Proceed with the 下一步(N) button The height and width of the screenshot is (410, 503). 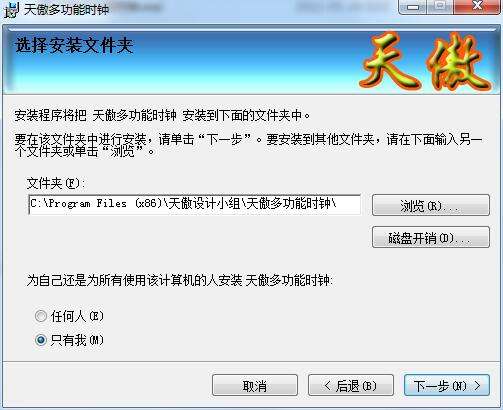447,385
